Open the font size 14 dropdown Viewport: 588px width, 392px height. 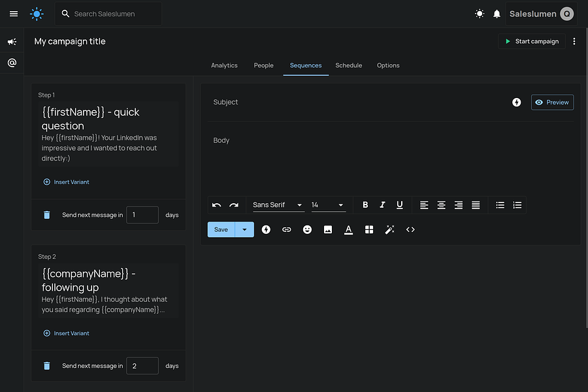[329, 204]
